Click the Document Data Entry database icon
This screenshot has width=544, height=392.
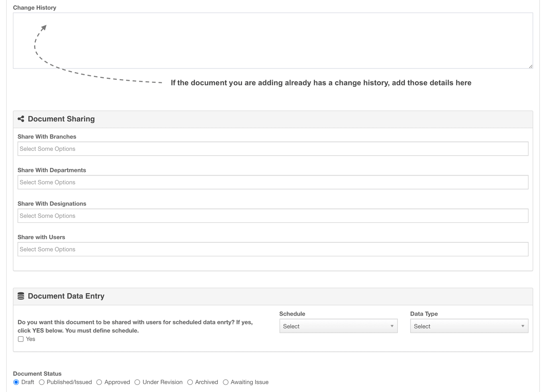21,296
